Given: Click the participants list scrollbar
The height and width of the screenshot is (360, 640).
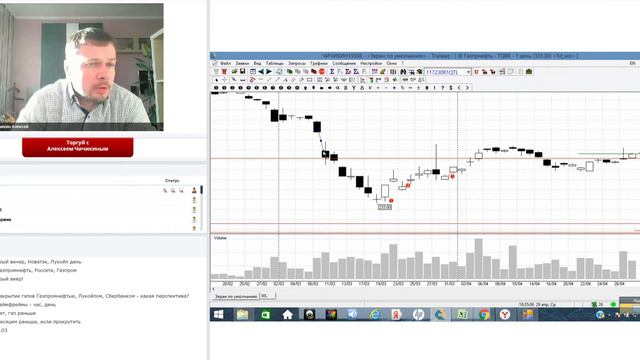Looking at the screenshot, I should 201,208.
